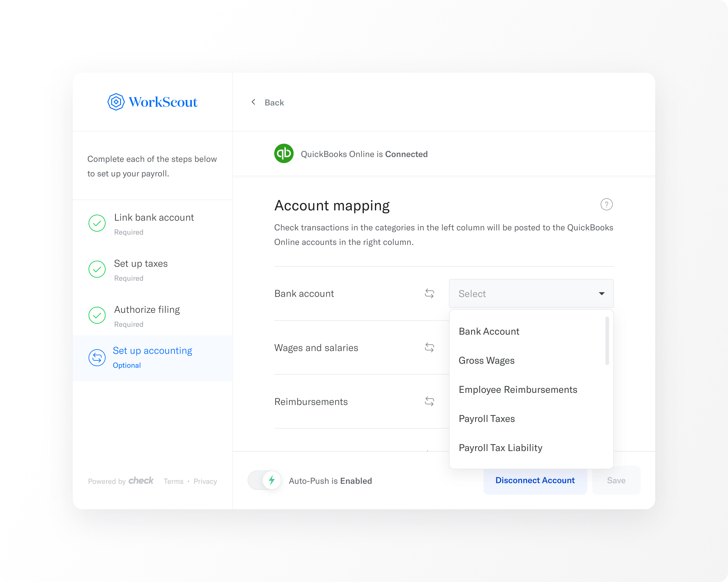Click green checkmark next to Link bank account
Image resolution: width=728 pixels, height=582 pixels.
click(97, 223)
